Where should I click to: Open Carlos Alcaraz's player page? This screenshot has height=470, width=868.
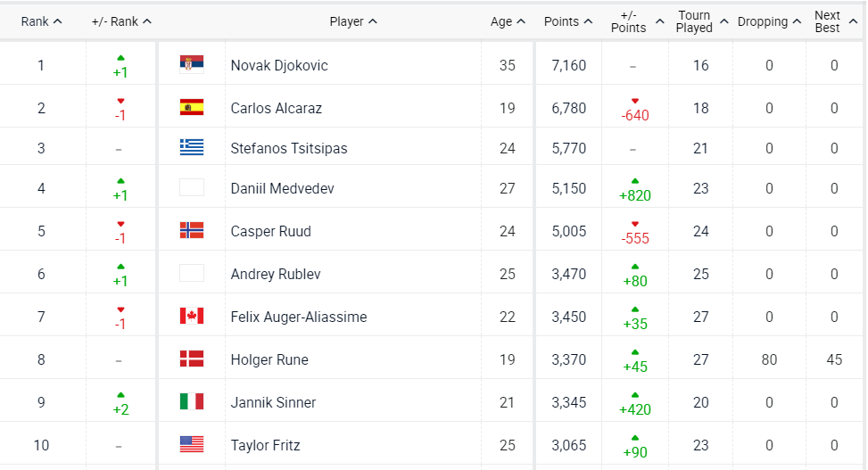tap(277, 108)
